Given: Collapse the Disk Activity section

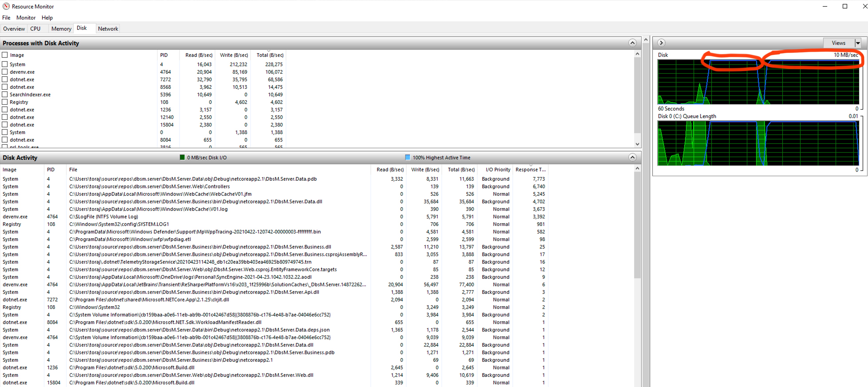Looking at the screenshot, I should 632,157.
